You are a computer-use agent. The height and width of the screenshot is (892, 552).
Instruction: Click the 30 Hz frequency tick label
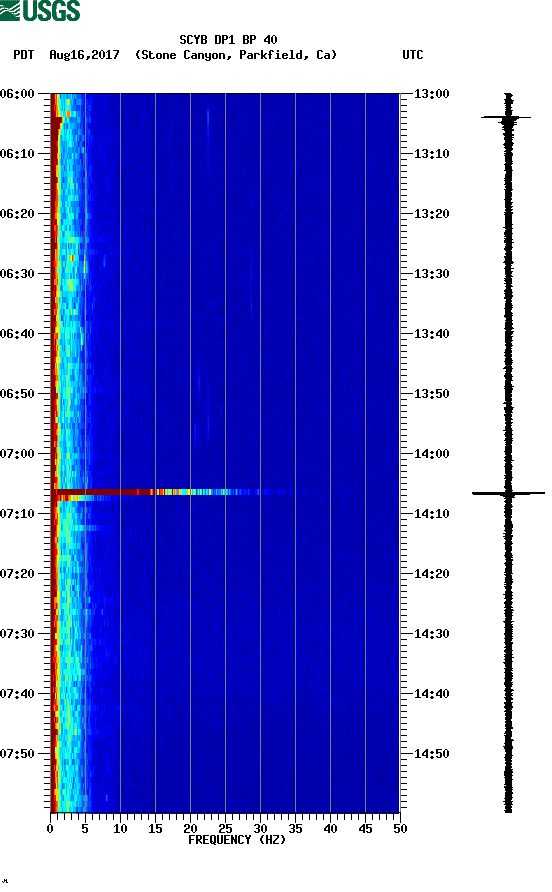tap(260, 829)
